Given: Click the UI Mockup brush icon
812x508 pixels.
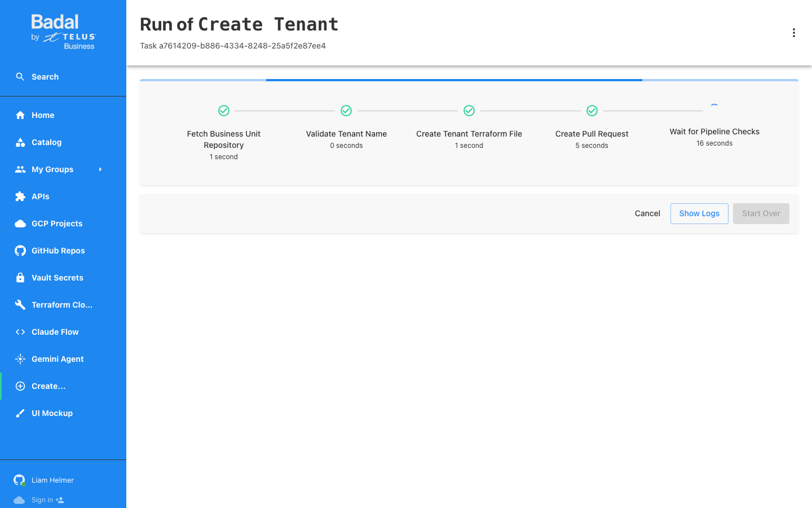Looking at the screenshot, I should pos(20,413).
